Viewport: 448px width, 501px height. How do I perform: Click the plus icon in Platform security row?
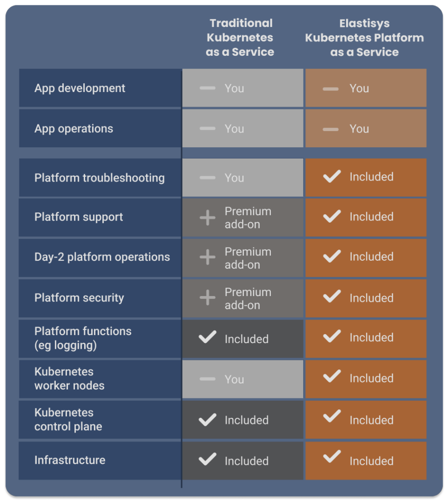coord(208,297)
